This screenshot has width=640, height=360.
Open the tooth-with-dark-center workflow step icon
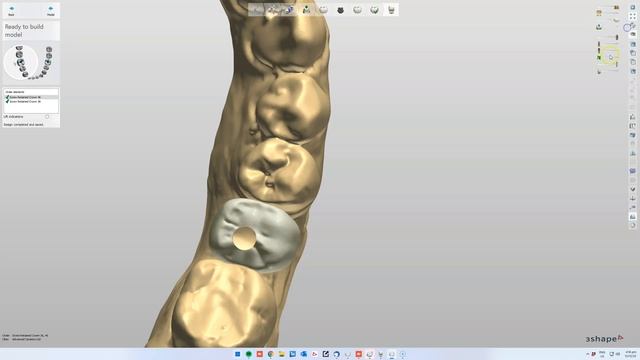tap(374, 10)
